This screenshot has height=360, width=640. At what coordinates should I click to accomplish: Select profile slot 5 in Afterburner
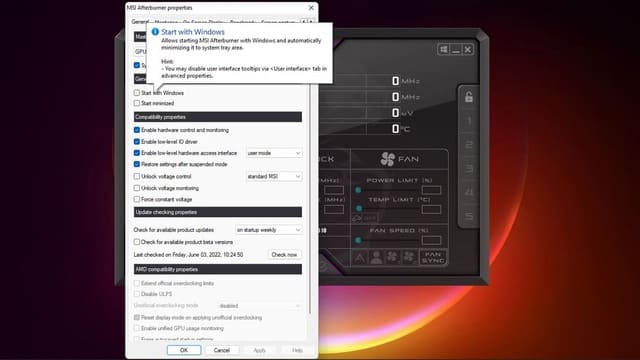click(x=469, y=216)
